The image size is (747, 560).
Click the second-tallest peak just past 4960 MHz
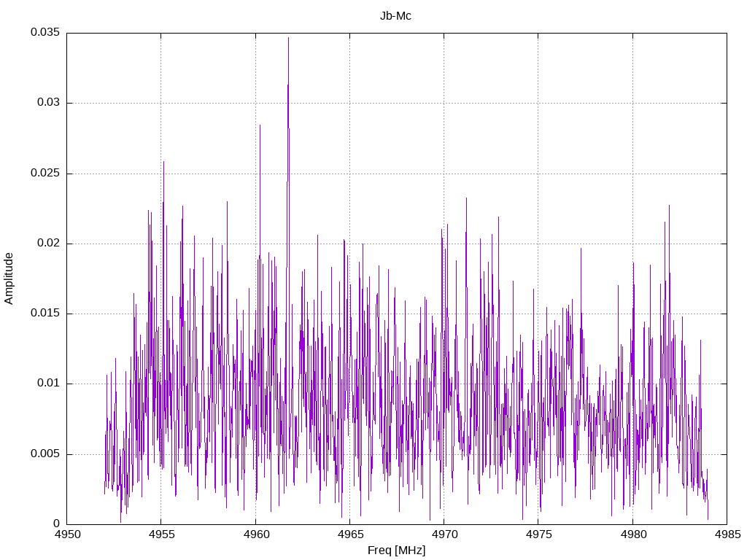coord(260,125)
